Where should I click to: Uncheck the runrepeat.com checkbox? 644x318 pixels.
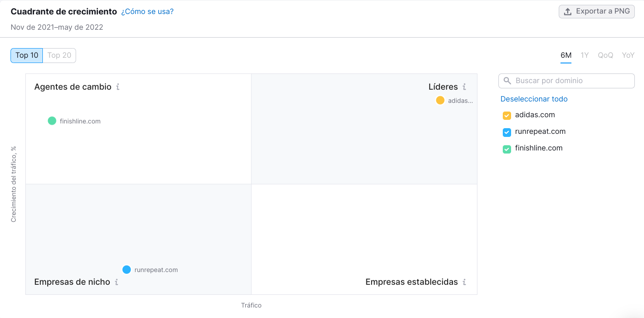coord(507,132)
